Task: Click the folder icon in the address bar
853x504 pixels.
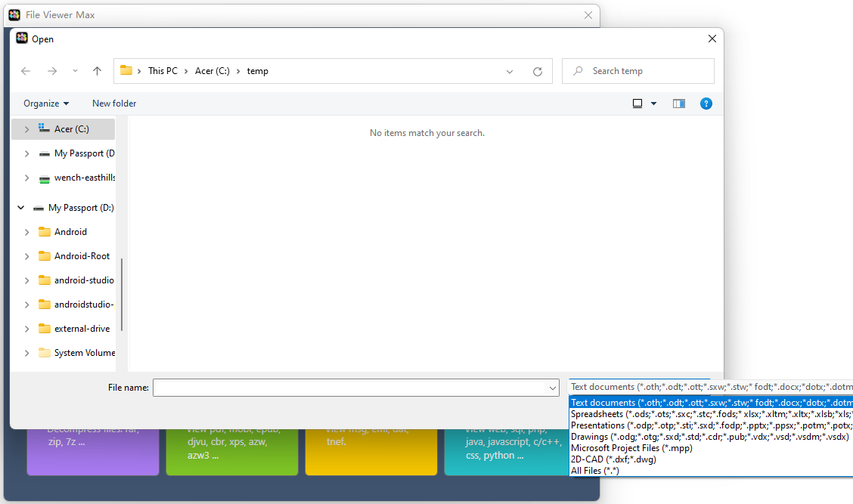Action: 127,70
